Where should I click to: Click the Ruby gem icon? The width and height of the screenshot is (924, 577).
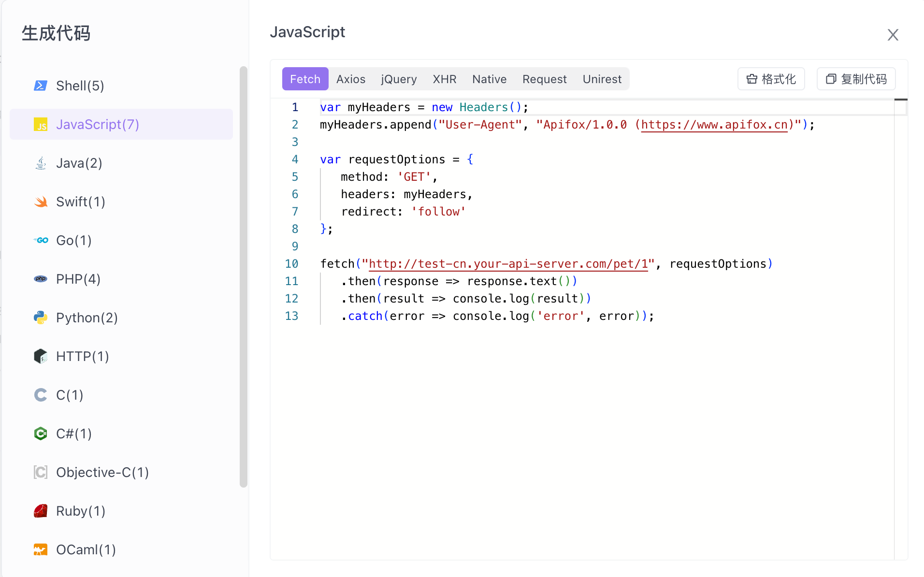click(41, 511)
